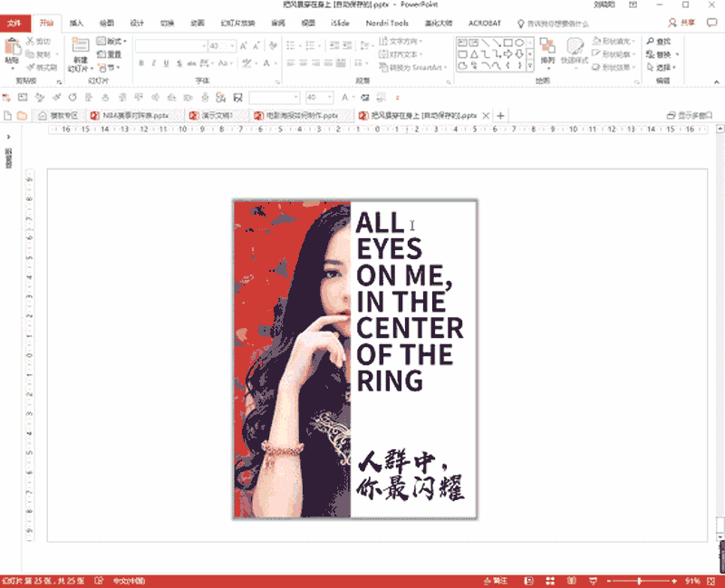725x588 pixels.
Task: Switch to the ACROBAT tab
Action: tap(485, 24)
